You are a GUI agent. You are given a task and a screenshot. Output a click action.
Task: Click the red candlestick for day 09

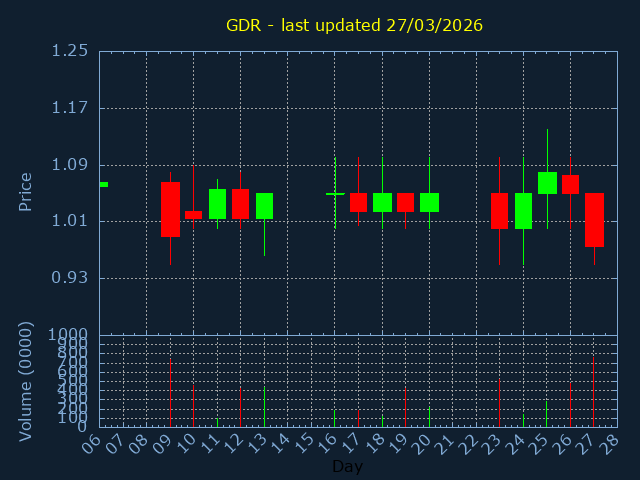click(x=170, y=209)
